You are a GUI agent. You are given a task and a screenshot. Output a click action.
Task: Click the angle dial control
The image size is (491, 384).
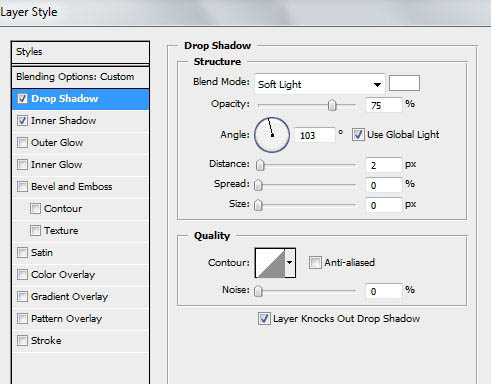pyautogui.click(x=272, y=135)
